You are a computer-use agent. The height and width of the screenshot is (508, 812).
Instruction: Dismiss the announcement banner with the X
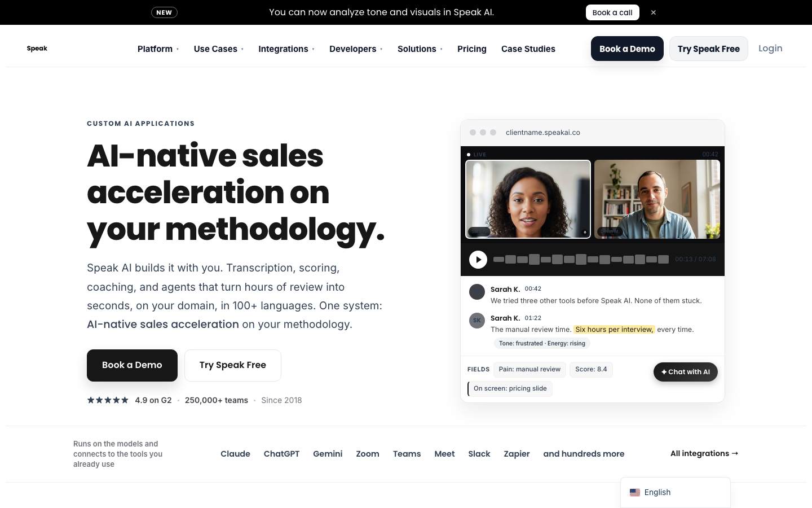(654, 12)
